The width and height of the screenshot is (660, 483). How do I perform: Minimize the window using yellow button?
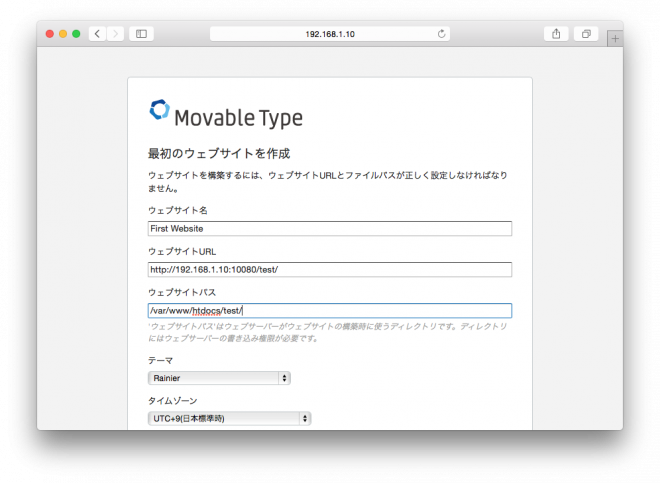[x=62, y=34]
